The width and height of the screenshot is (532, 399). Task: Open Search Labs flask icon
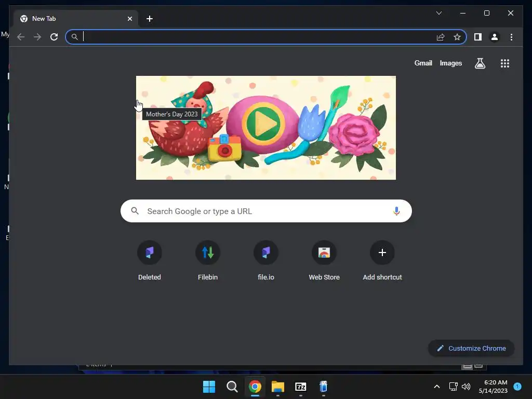[480, 63]
